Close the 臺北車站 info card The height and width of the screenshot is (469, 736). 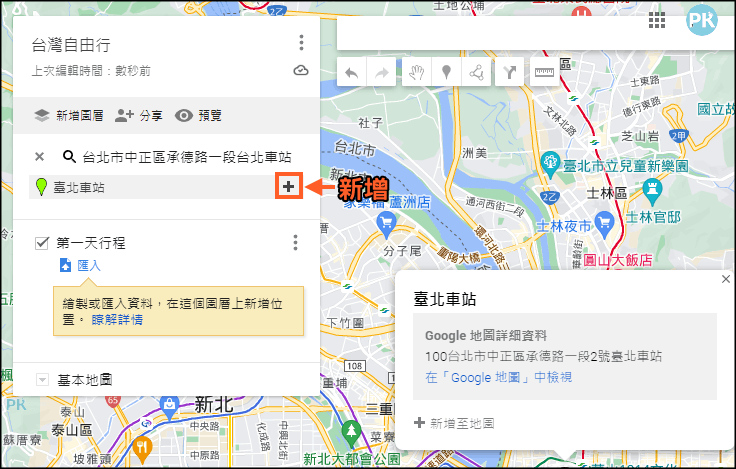point(726,279)
